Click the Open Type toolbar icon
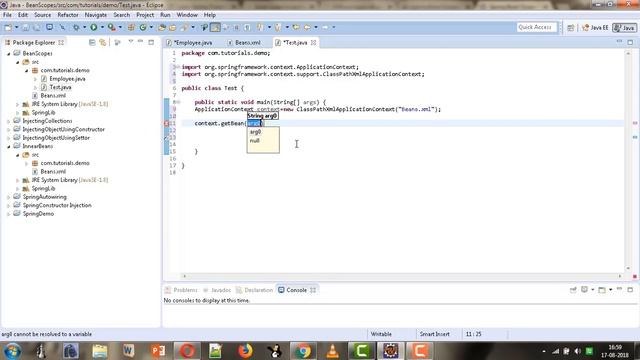The height and width of the screenshot is (360, 640). 162,27
